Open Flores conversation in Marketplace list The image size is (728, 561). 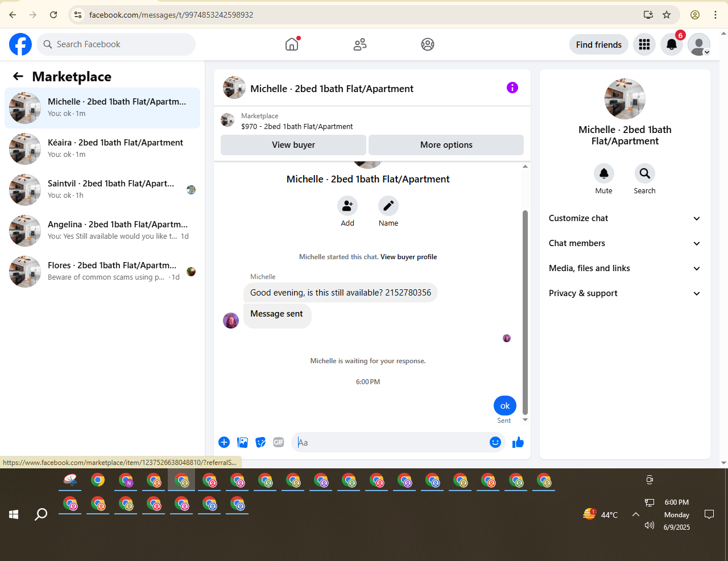pyautogui.click(x=102, y=272)
